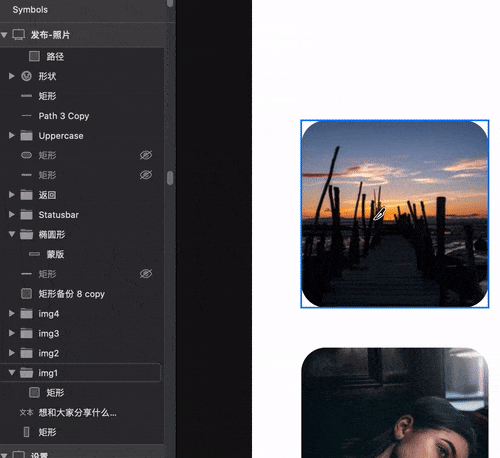Expand the 形状 layer group
The width and height of the screenshot is (500, 458).
[x=12, y=76]
